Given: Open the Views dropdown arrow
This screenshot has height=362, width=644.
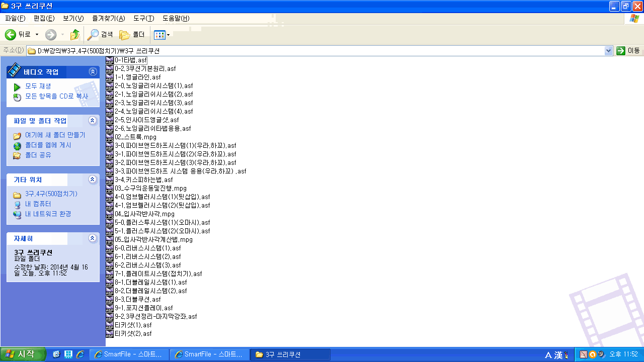Looking at the screenshot, I should [x=169, y=35].
